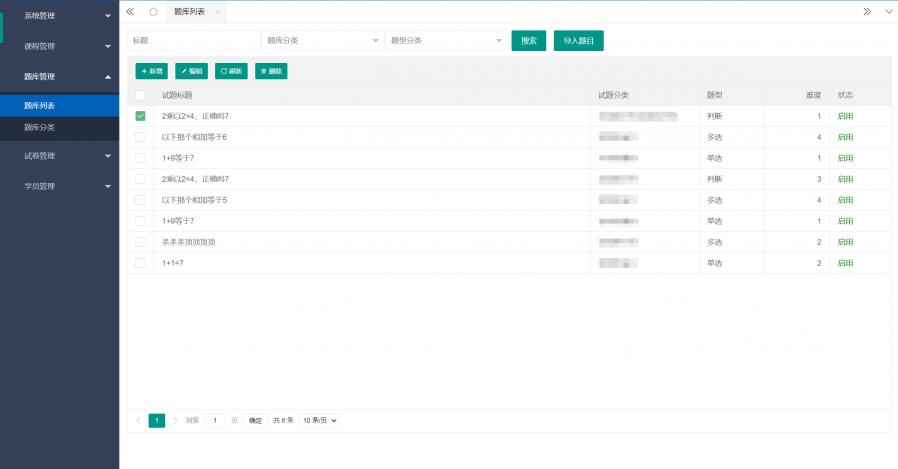
Task: Click the 搜索 search button
Action: pyautogui.click(x=529, y=41)
